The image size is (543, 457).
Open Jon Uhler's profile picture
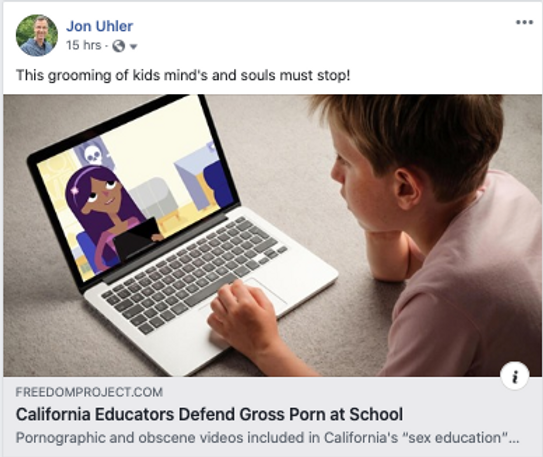(x=37, y=35)
